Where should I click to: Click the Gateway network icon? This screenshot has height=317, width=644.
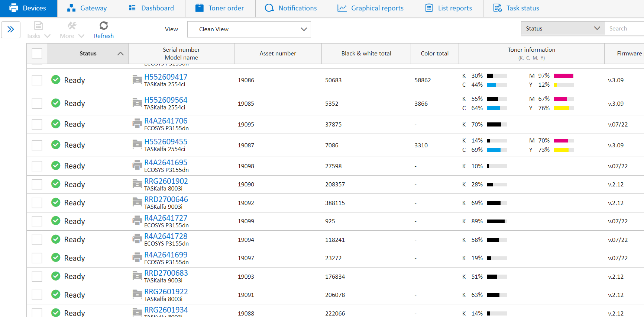tap(71, 8)
